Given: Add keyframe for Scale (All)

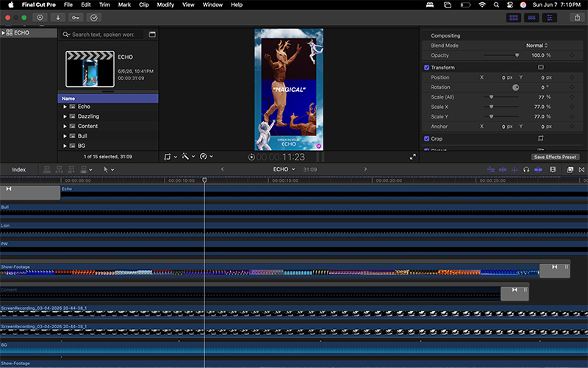Looking at the screenshot, I should 572,97.
